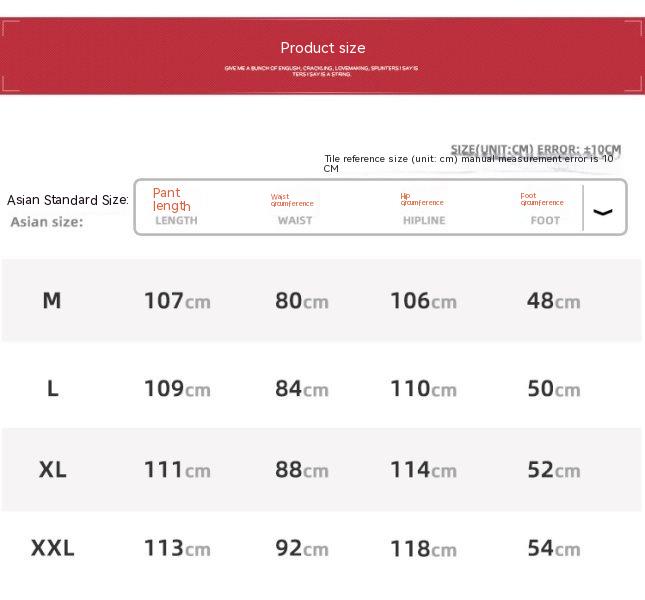Screen dimensions: 645x600
Task: Choose the L size row label
Action: [x=52, y=388]
